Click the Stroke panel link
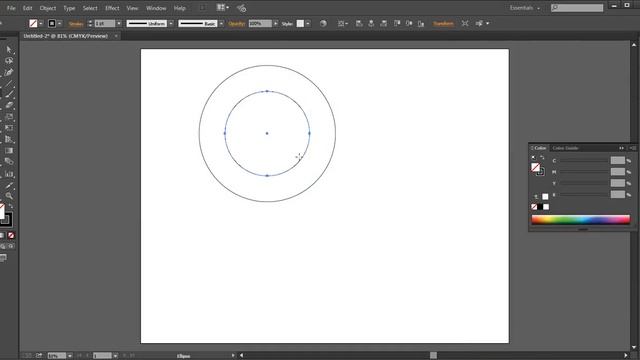Viewport: 640px width, 360px height. point(76,24)
